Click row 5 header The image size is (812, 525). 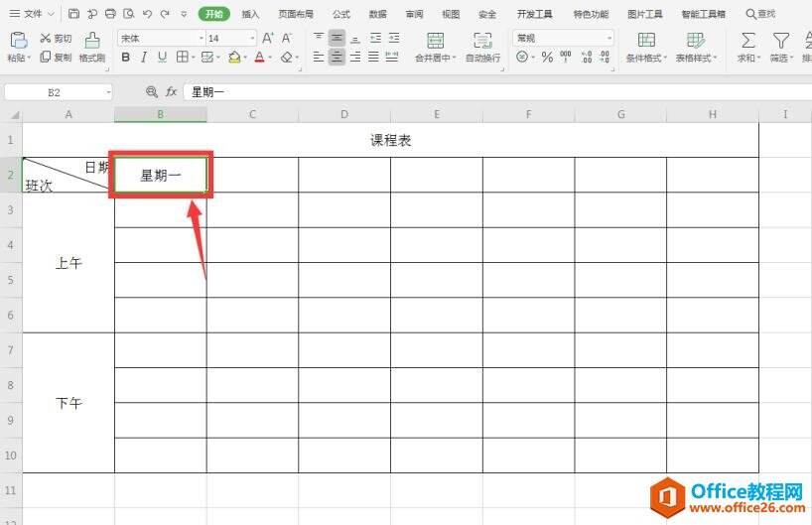pos(11,280)
